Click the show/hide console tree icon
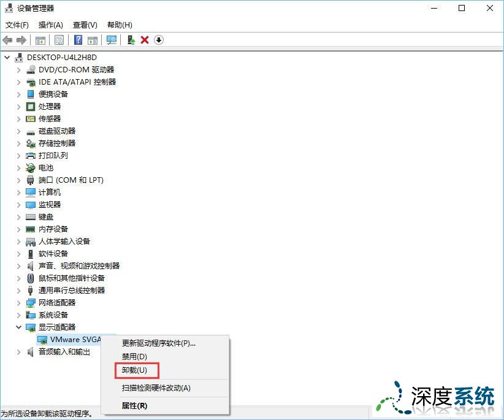 40,40
